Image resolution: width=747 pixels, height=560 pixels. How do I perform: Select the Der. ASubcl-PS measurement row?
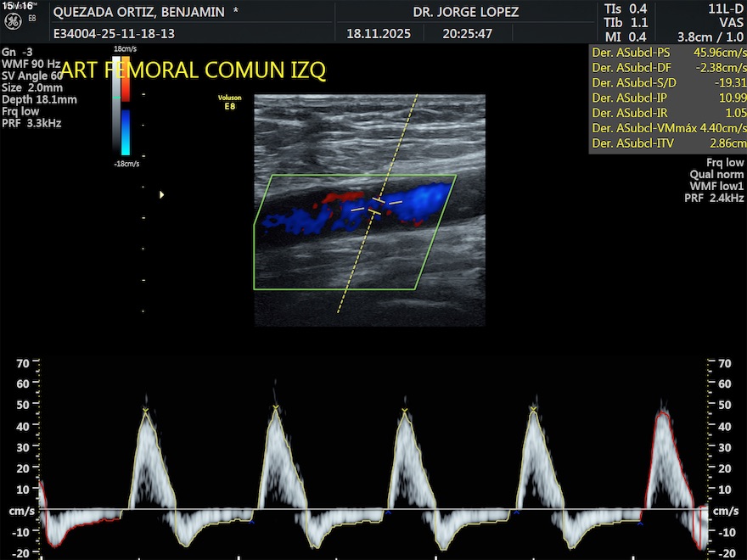[667, 53]
